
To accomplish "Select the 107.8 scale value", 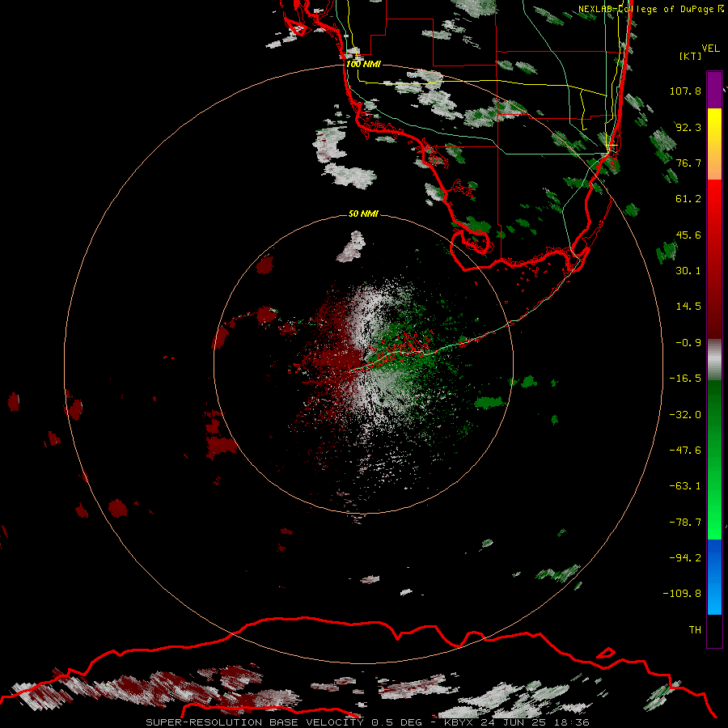I will (x=685, y=91).
